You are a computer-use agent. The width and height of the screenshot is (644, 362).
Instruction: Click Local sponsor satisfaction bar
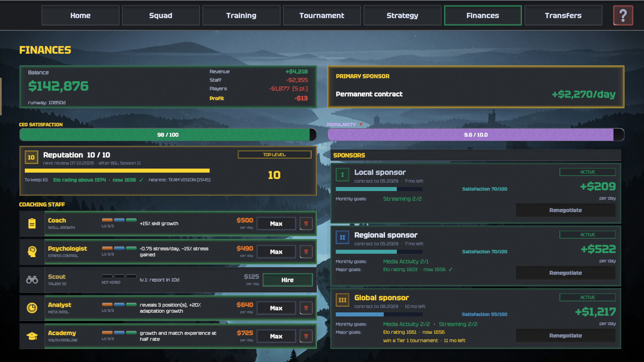(x=379, y=189)
